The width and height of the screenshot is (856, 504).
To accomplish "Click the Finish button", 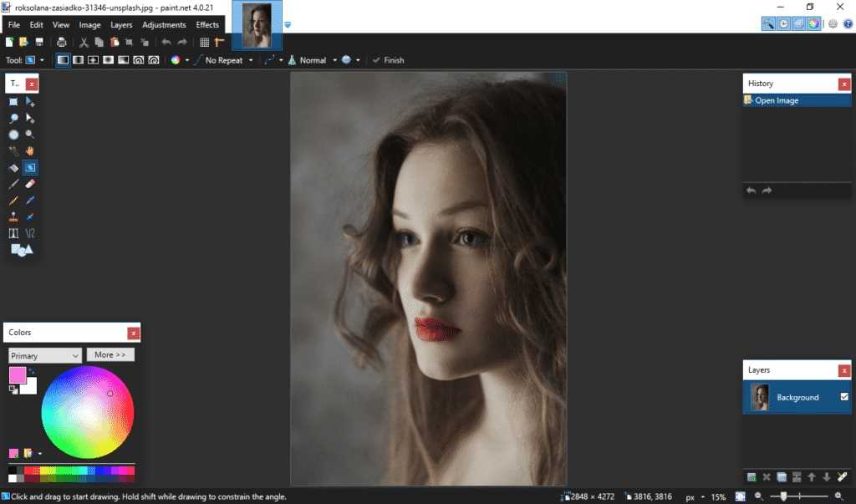I will tap(389, 60).
